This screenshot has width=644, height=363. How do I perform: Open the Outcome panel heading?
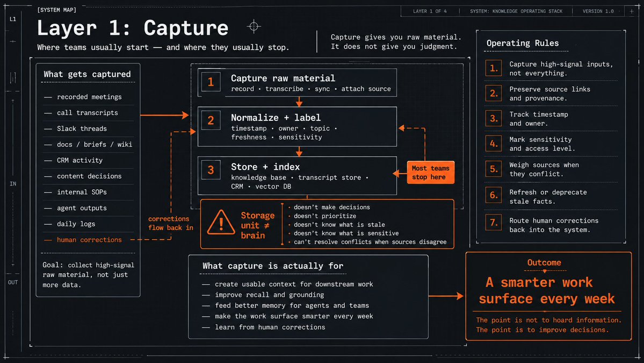(544, 262)
